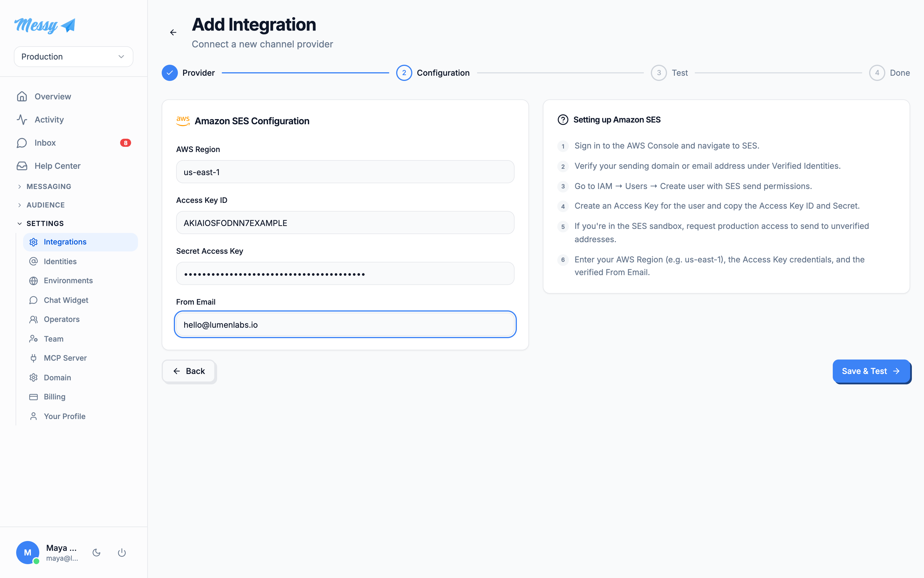This screenshot has width=924, height=578.
Task: Click the Overview home icon
Action: point(22,96)
